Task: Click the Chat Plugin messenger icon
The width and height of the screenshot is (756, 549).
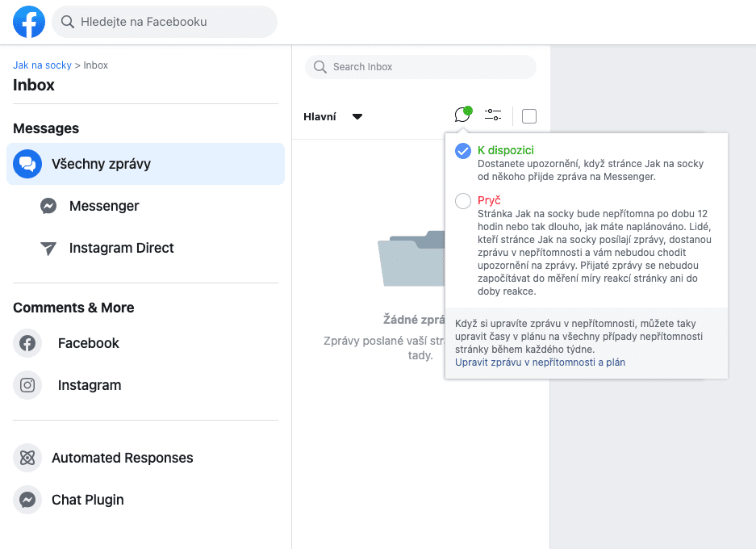Action: tap(27, 500)
